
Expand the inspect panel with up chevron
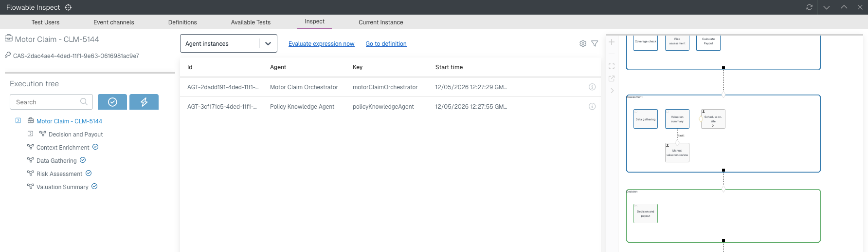click(844, 7)
